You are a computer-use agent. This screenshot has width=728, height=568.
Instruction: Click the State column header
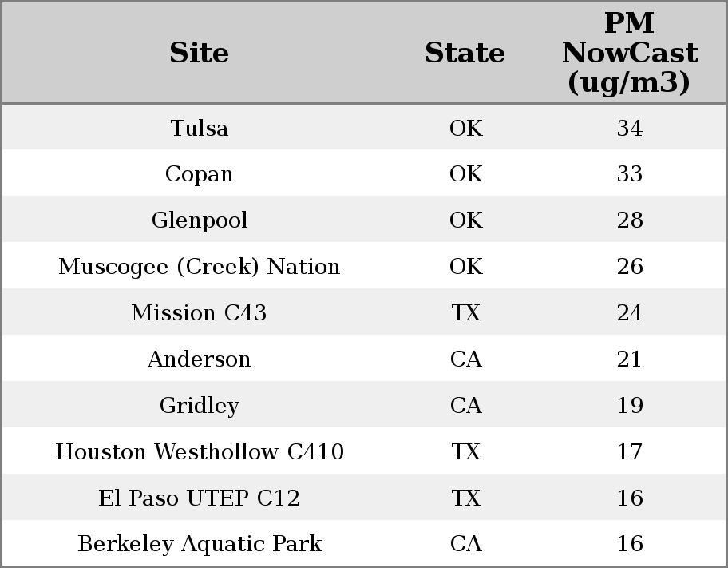(465, 54)
